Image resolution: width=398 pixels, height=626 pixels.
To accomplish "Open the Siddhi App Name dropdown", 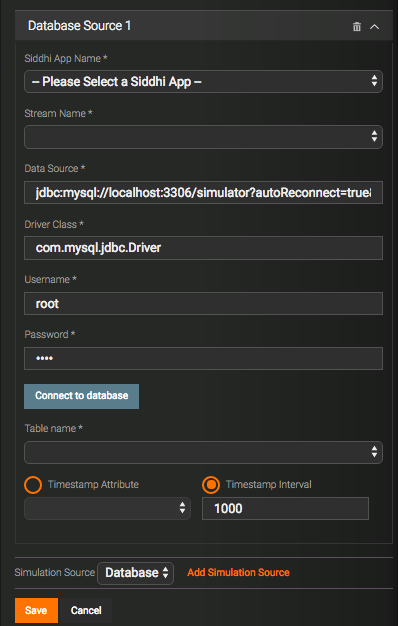I will click(x=203, y=81).
